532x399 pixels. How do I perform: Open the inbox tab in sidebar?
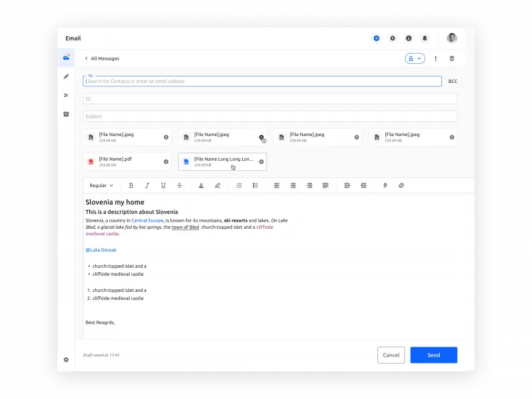click(66, 57)
